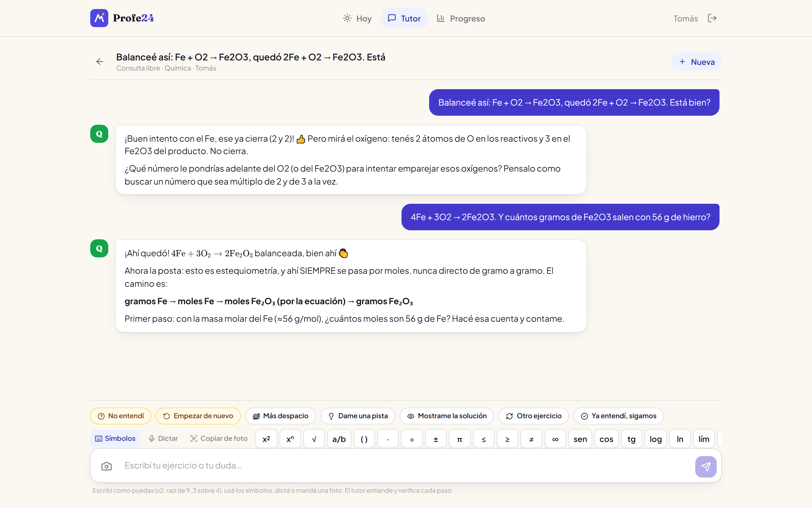Insert the sen function

(580, 439)
